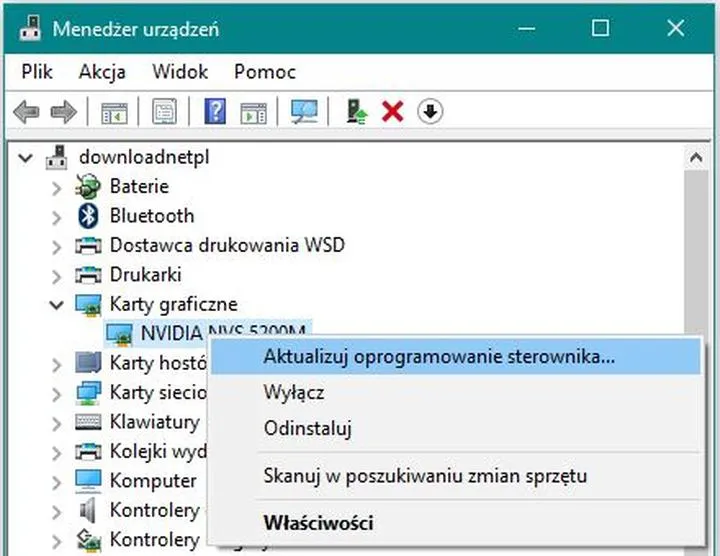The width and height of the screenshot is (720, 556).
Task: Select the Komputer monitor icon
Action: click(x=88, y=481)
